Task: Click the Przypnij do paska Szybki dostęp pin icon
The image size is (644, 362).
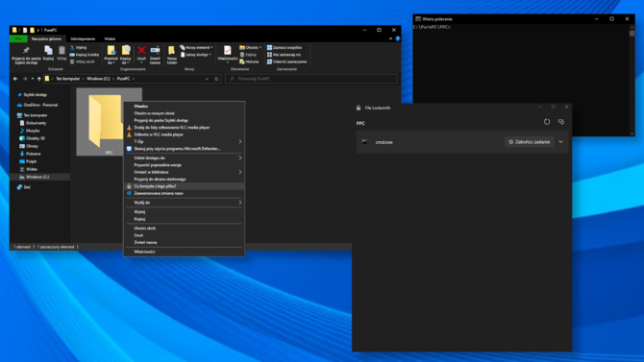Action: 26,51
